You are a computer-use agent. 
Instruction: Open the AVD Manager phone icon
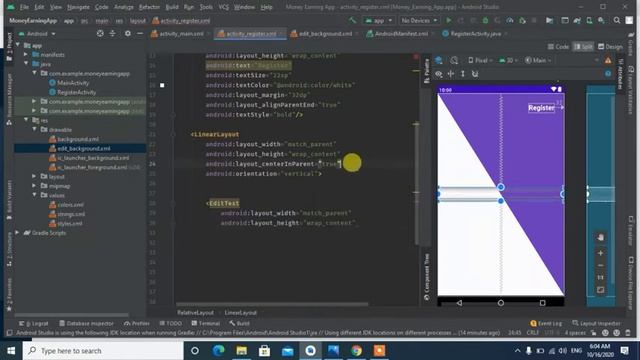[x=589, y=20]
